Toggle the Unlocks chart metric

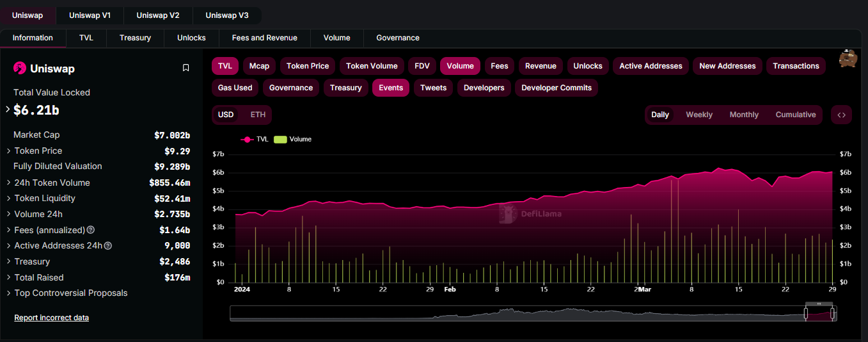[588, 66]
